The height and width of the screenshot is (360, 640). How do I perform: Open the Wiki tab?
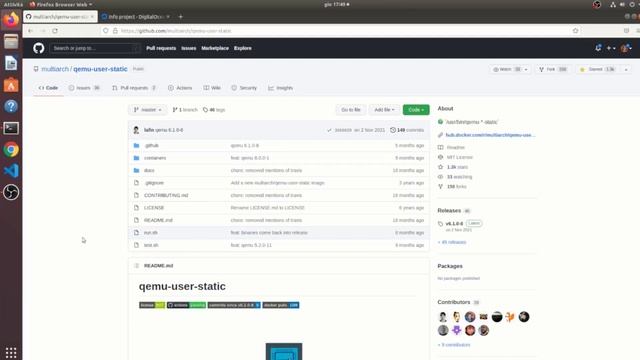(212, 88)
